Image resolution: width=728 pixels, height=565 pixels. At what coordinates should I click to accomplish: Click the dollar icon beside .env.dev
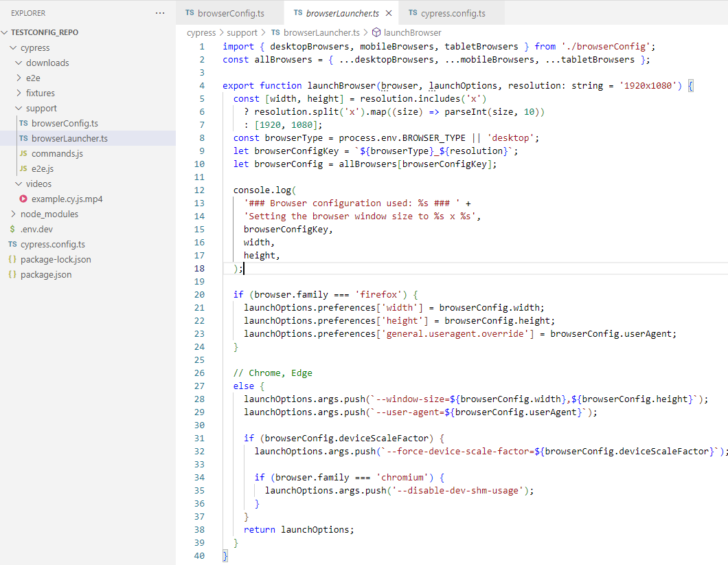click(12, 229)
